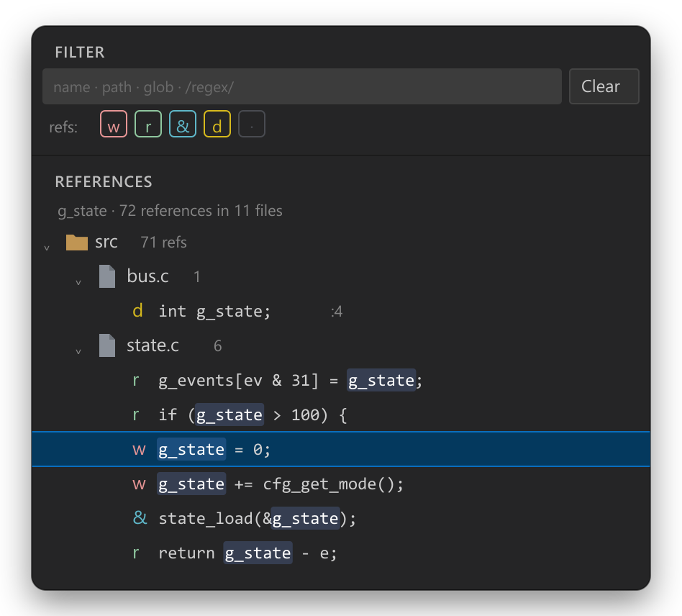Click the '&' marker beside state_load
This screenshot has width=682, height=616.
[140, 517]
